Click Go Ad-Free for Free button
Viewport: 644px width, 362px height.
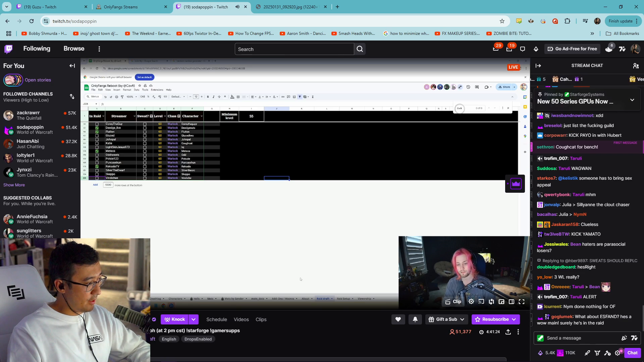click(572, 49)
